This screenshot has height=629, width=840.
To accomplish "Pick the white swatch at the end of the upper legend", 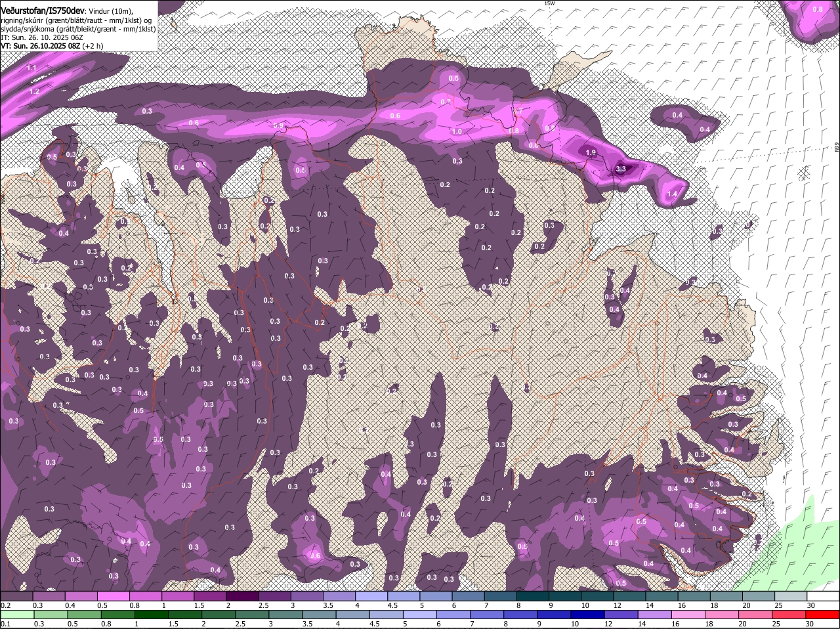I will click(824, 596).
